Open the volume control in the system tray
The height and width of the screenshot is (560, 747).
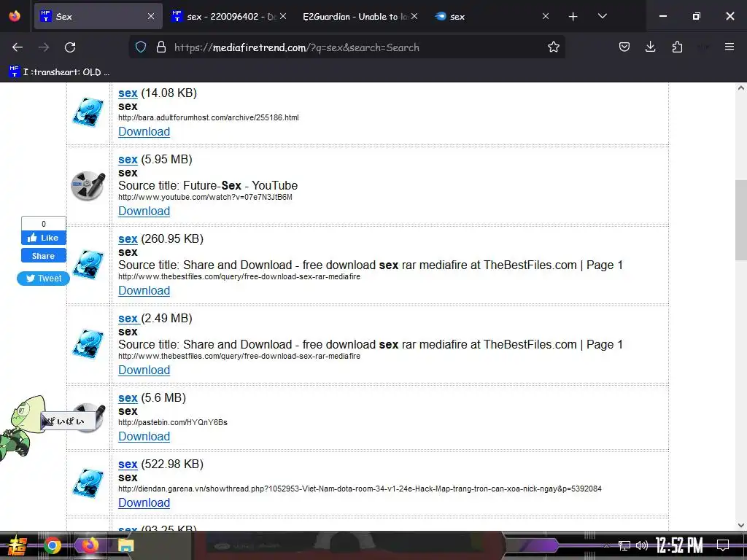(642, 545)
